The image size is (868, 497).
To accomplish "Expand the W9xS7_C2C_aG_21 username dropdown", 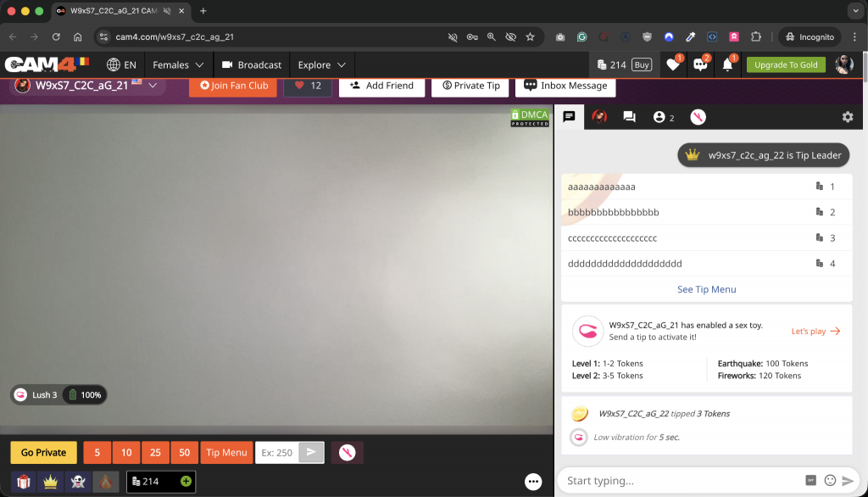I will 153,86.
